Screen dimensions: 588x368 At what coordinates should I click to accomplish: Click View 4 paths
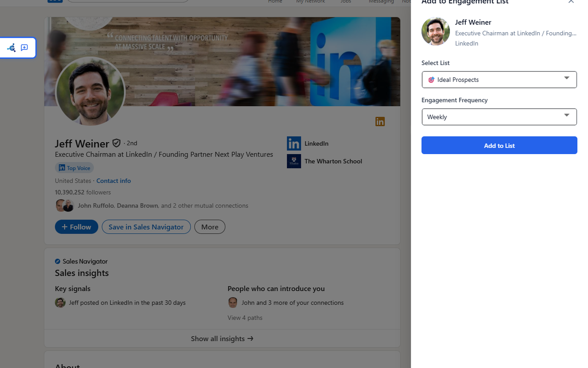point(245,317)
